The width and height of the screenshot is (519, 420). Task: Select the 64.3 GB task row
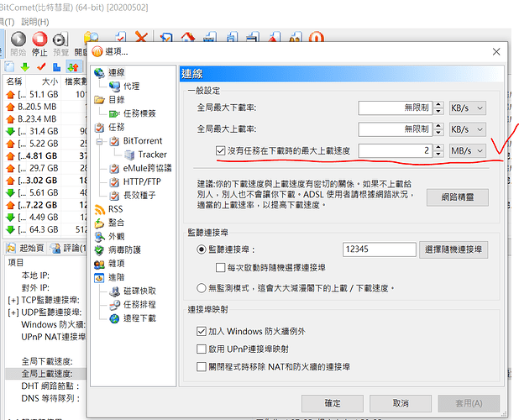click(45, 229)
